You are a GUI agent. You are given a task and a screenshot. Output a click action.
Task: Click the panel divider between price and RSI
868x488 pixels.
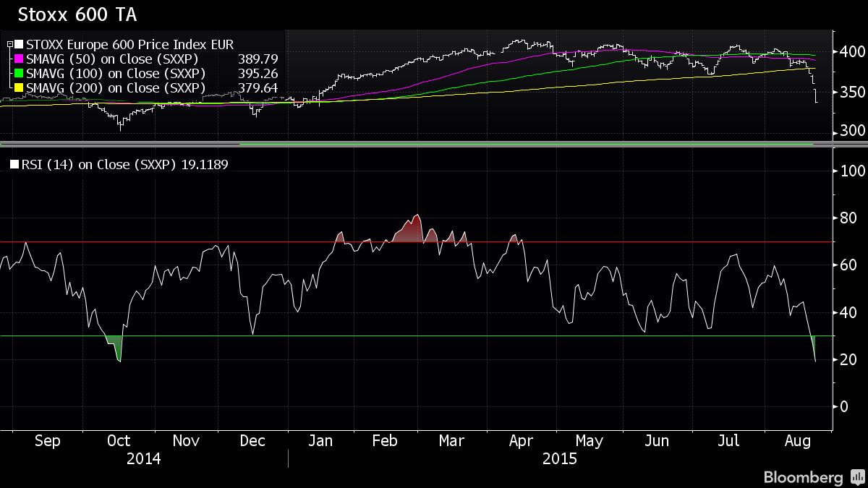pyautogui.click(x=434, y=145)
